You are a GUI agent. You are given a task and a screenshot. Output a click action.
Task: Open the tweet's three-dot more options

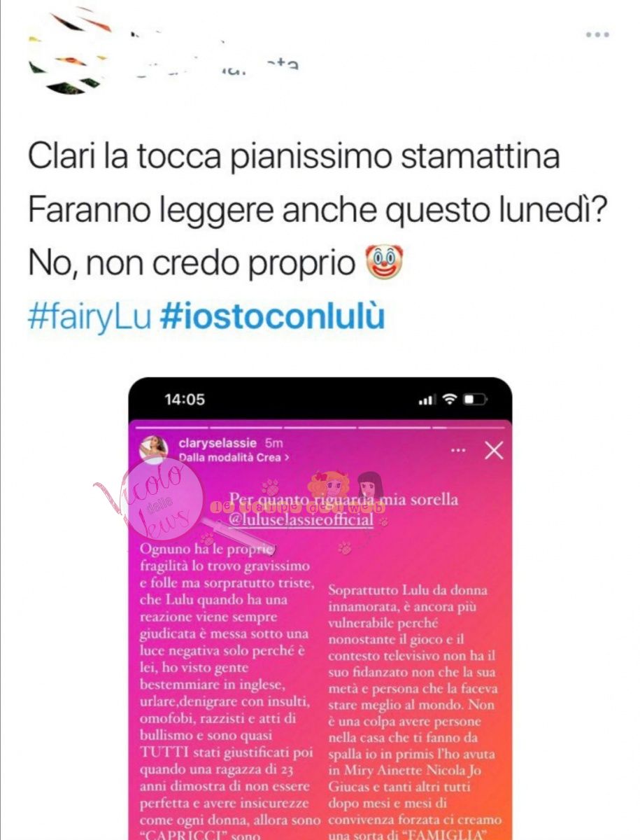(597, 34)
